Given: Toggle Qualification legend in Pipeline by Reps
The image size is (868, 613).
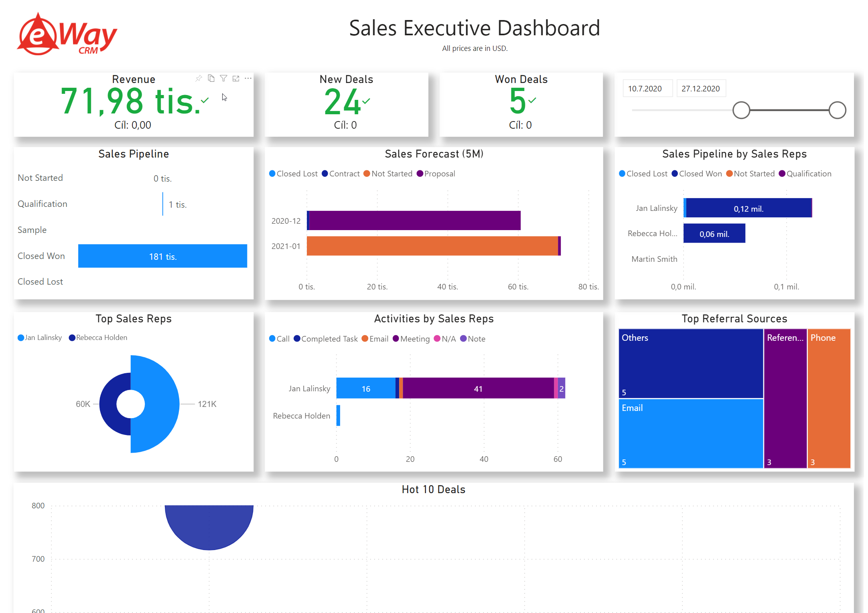Looking at the screenshot, I should [805, 174].
